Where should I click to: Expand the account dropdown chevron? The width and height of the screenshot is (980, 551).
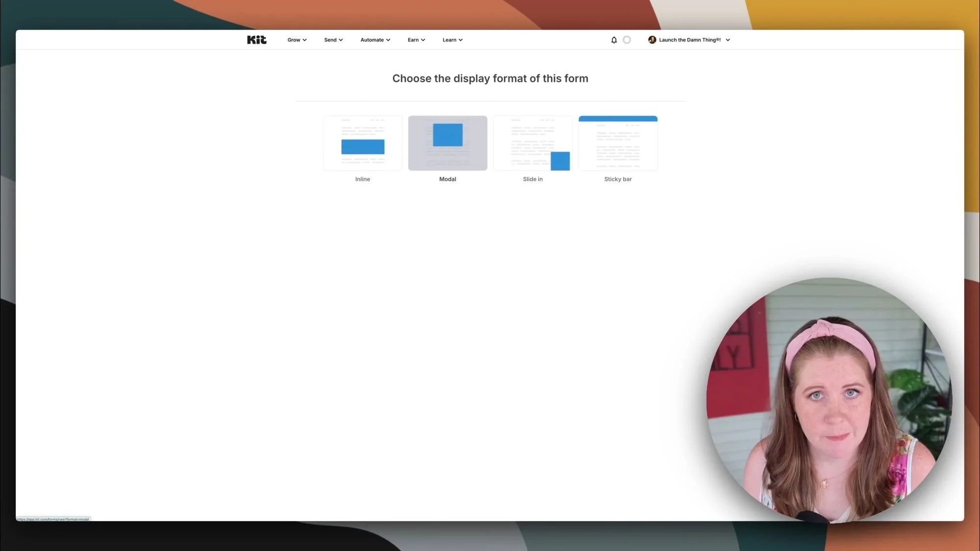728,40
